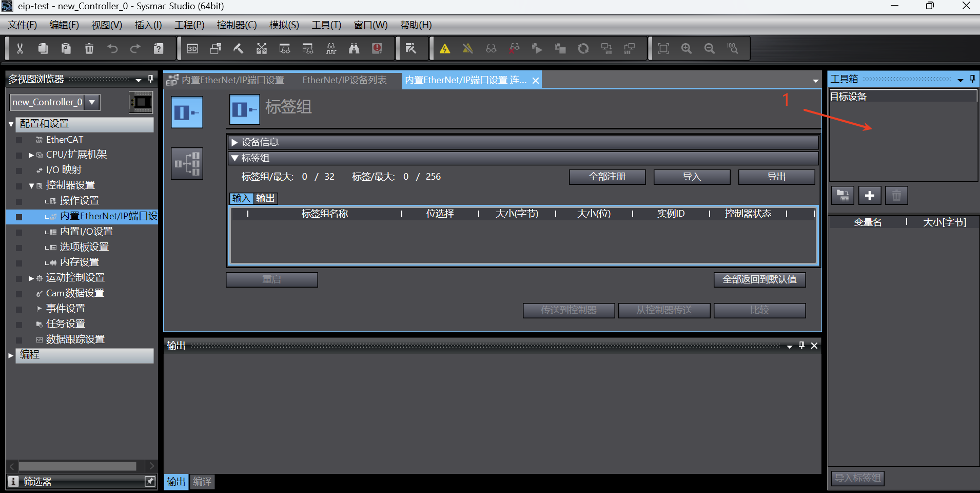Click the toolbox import device icon
Image resolution: width=980 pixels, height=493 pixels.
coord(842,196)
